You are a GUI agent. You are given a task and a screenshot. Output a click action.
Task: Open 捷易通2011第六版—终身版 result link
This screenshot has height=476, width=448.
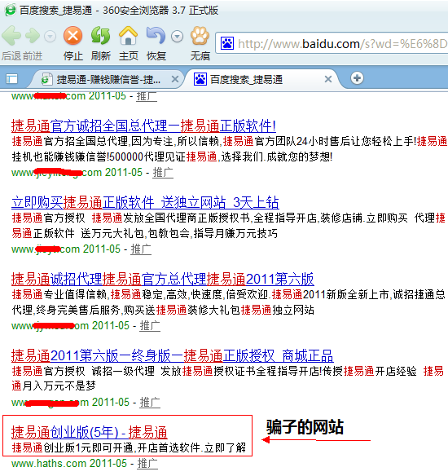pyautogui.click(x=173, y=355)
